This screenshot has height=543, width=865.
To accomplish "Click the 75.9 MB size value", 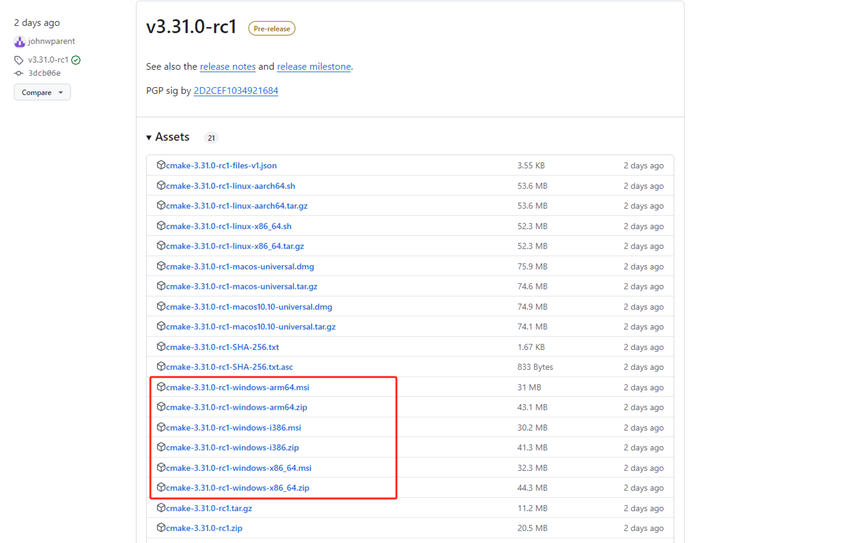I will (532, 267).
